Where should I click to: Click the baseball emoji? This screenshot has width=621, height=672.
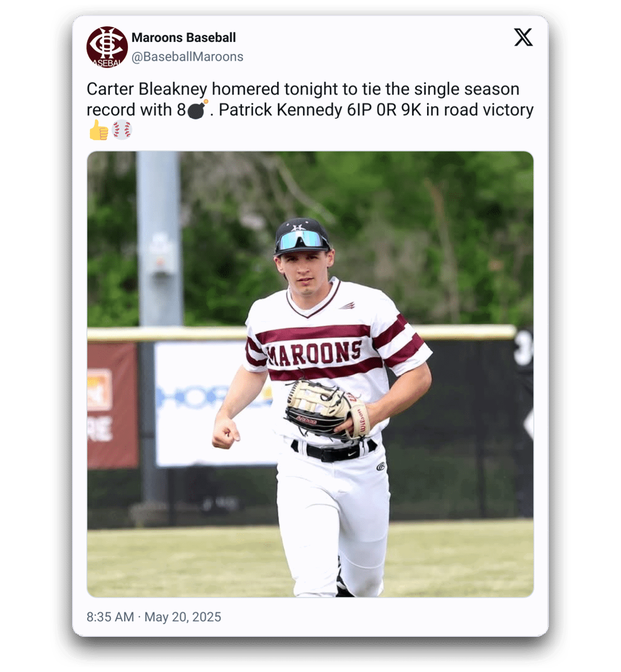122,130
